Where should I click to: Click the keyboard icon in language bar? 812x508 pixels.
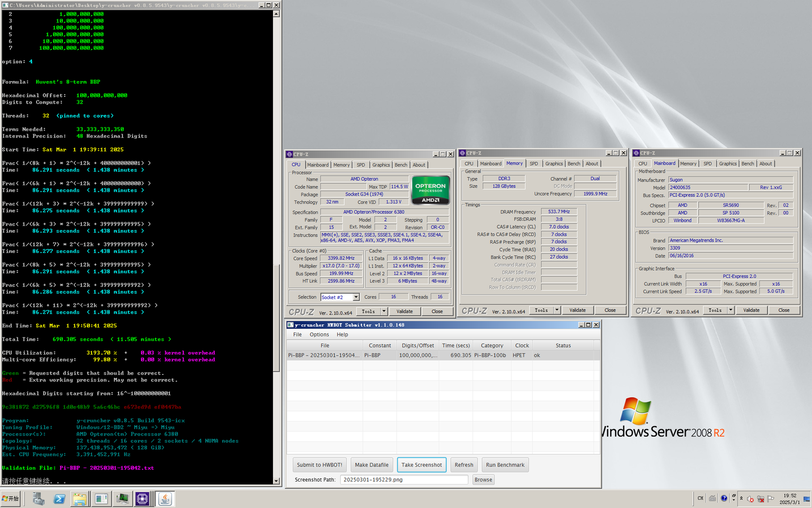tap(712, 498)
